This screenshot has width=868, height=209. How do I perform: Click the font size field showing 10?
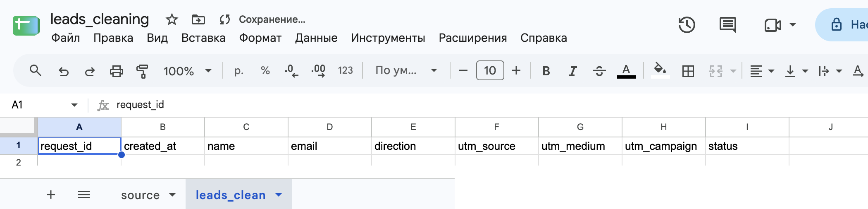pyautogui.click(x=490, y=70)
